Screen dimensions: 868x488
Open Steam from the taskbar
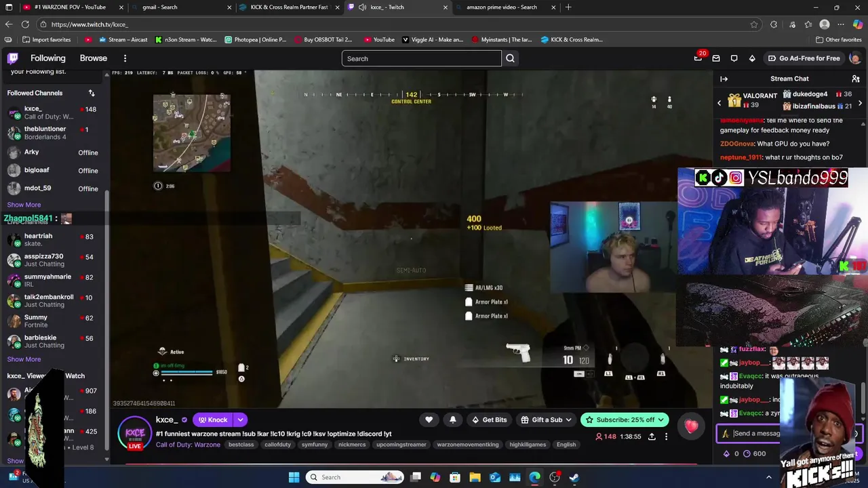point(574,477)
